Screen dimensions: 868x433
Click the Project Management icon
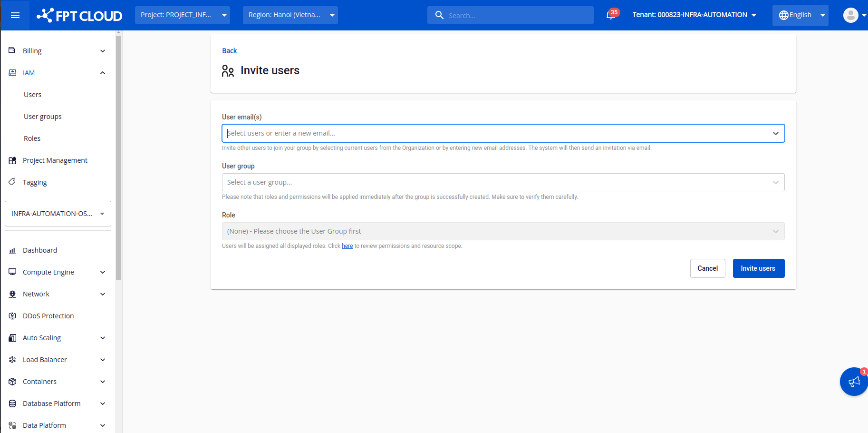point(12,160)
